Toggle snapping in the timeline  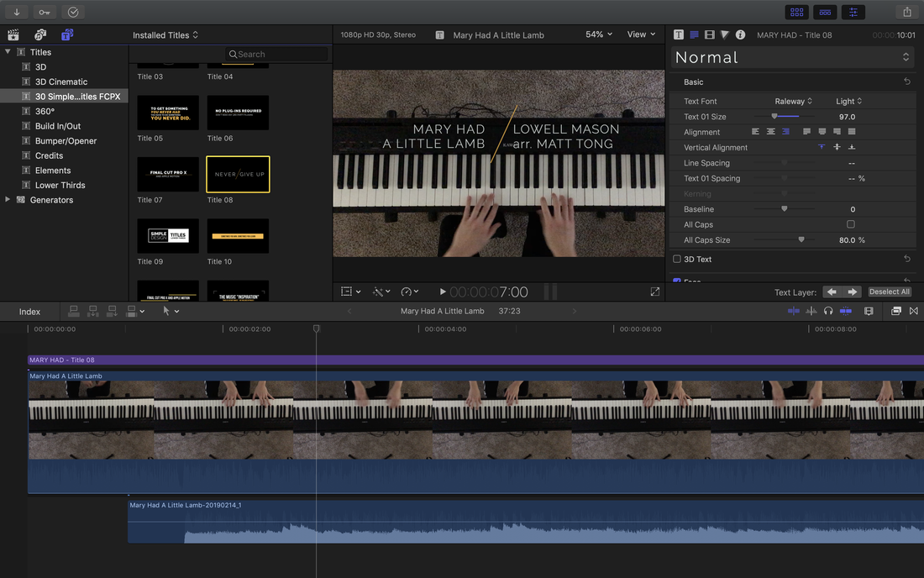point(845,311)
